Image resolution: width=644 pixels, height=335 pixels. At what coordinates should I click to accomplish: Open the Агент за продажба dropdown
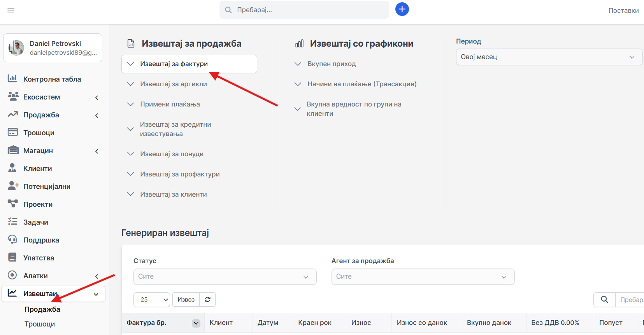(x=423, y=277)
